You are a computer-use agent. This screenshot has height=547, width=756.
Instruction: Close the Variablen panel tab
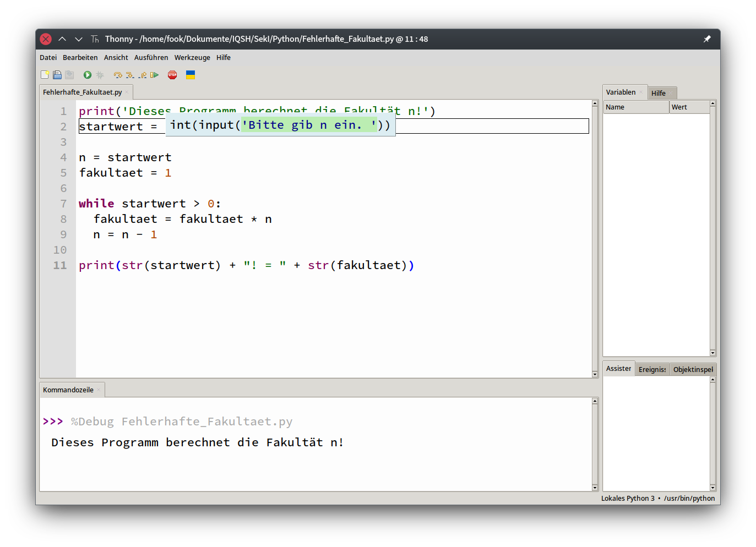pyautogui.click(x=641, y=92)
